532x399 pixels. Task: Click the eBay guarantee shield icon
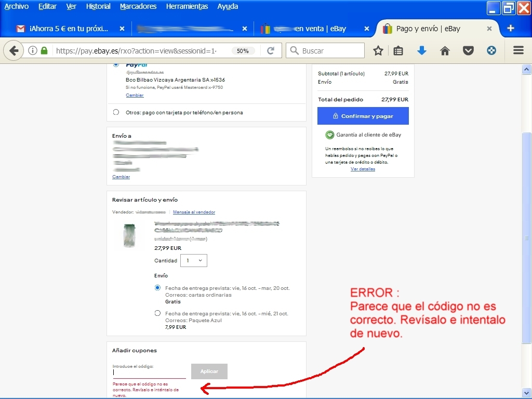point(330,135)
